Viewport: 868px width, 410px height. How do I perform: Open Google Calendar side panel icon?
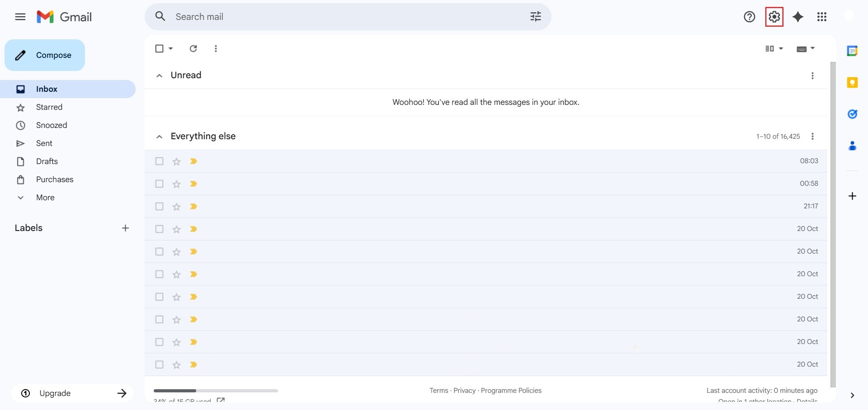tap(852, 51)
